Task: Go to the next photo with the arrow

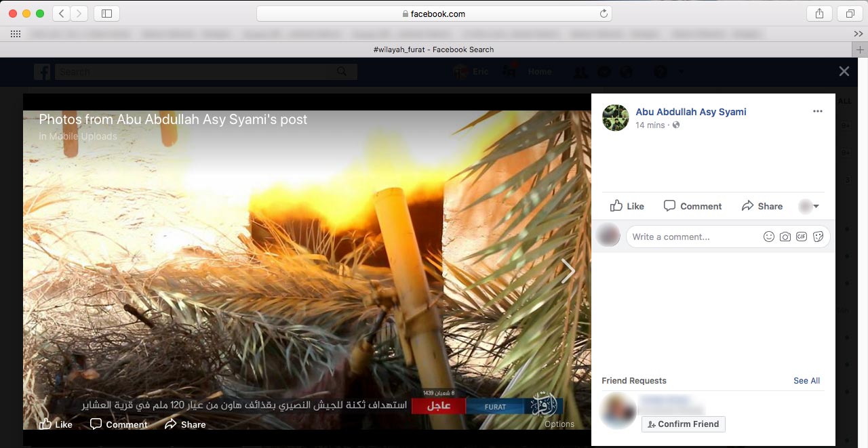Action: point(568,271)
